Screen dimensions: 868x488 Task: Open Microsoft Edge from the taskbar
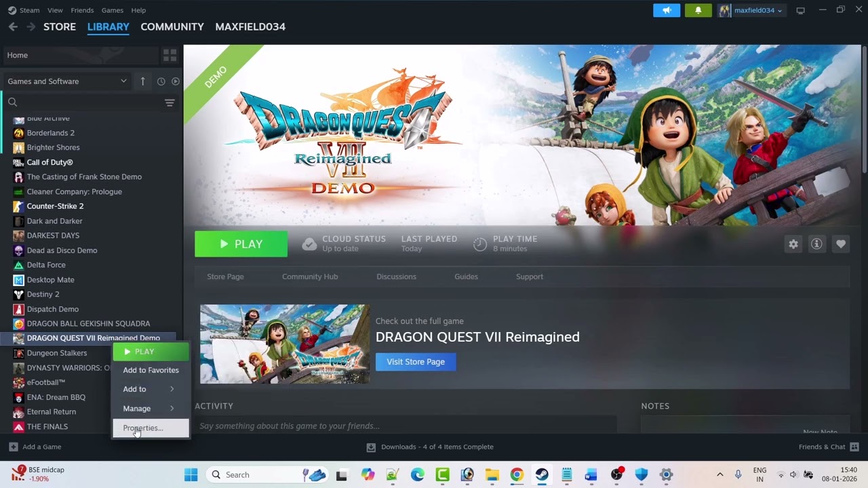pyautogui.click(x=417, y=474)
